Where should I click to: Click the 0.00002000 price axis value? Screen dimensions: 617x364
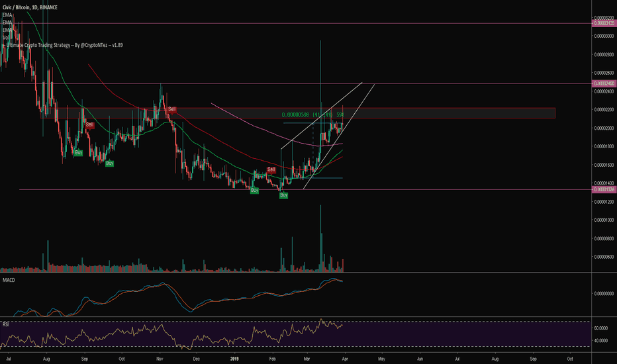tap(604, 128)
